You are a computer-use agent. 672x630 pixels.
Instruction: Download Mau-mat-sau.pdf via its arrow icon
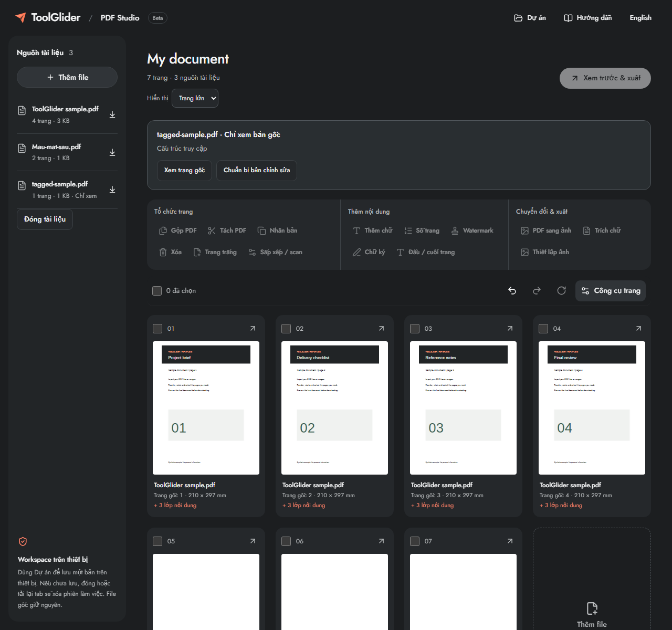(112, 152)
